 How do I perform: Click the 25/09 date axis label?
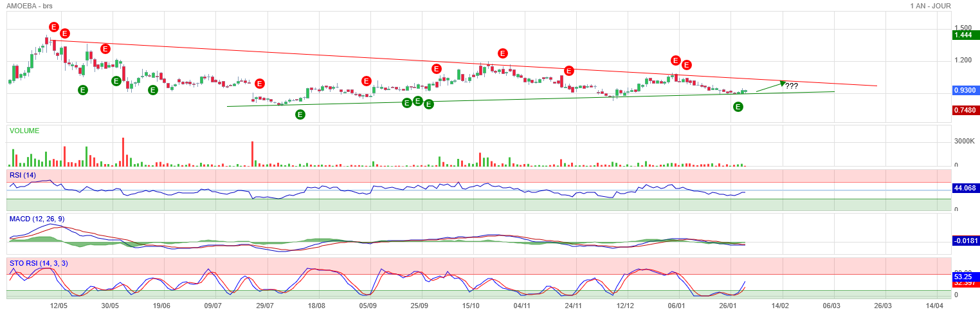(x=419, y=306)
